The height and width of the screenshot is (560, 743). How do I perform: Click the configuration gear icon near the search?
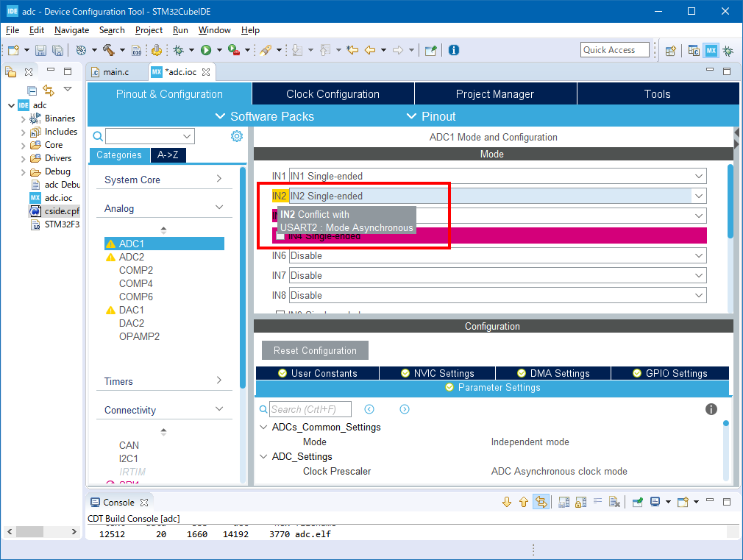(x=237, y=137)
